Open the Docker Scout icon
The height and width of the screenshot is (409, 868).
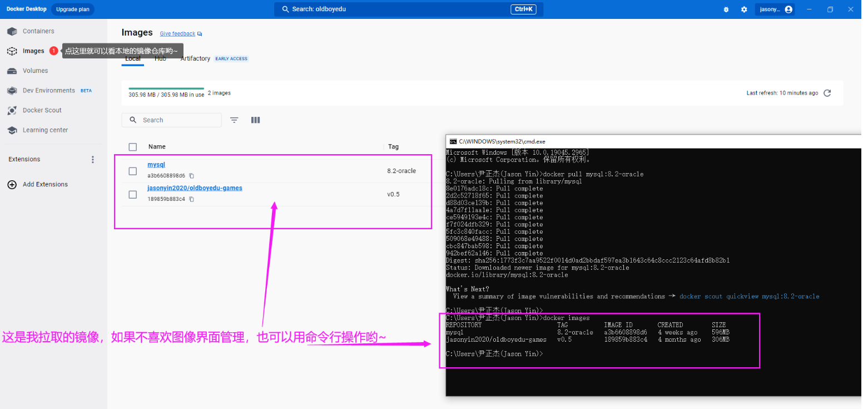coord(12,110)
